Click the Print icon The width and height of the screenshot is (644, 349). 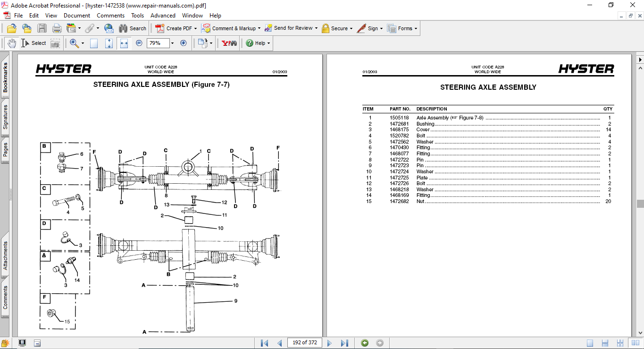click(x=57, y=28)
